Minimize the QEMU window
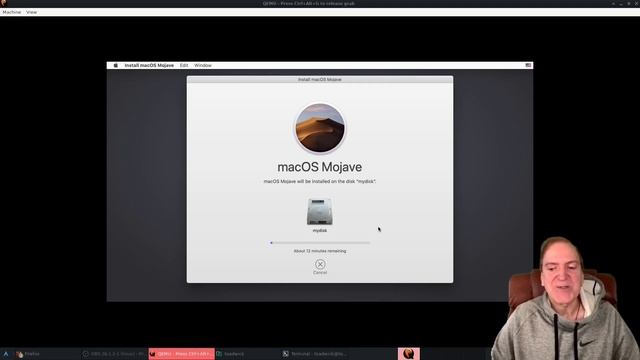This screenshot has width=640, height=360. (x=621, y=3)
